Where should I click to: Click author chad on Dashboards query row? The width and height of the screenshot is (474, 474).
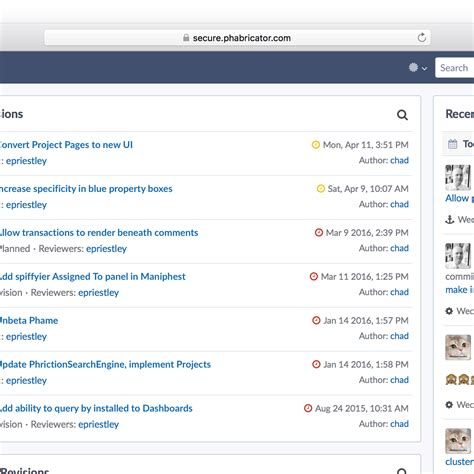pyautogui.click(x=399, y=424)
